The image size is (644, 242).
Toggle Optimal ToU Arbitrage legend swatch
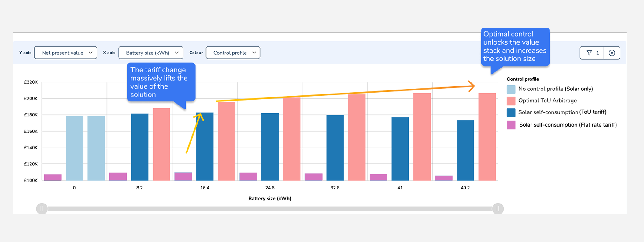click(511, 101)
